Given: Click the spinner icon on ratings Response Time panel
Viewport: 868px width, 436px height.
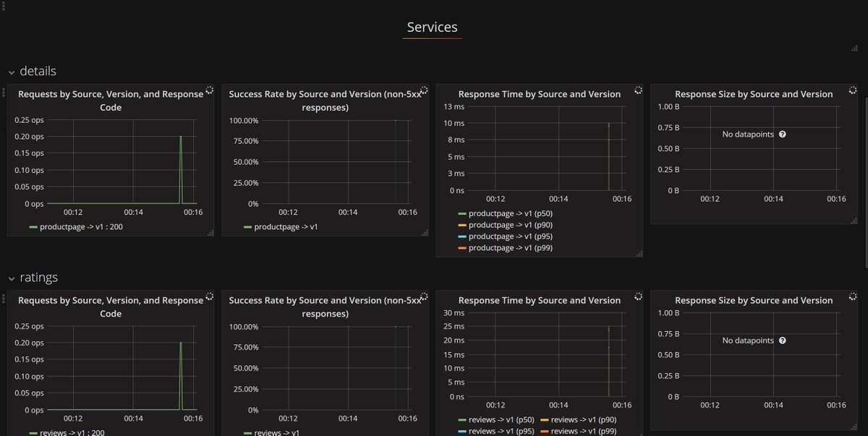Looking at the screenshot, I should click(638, 296).
